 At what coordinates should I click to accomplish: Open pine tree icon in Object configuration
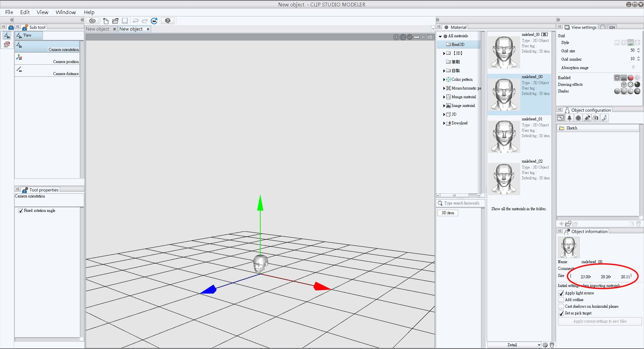pos(569,118)
